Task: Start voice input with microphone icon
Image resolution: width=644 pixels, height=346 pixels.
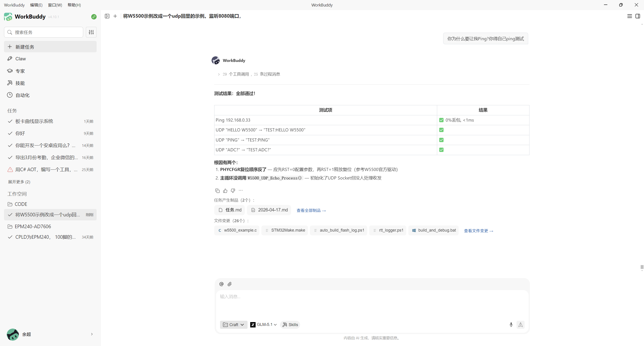Action: point(511,325)
